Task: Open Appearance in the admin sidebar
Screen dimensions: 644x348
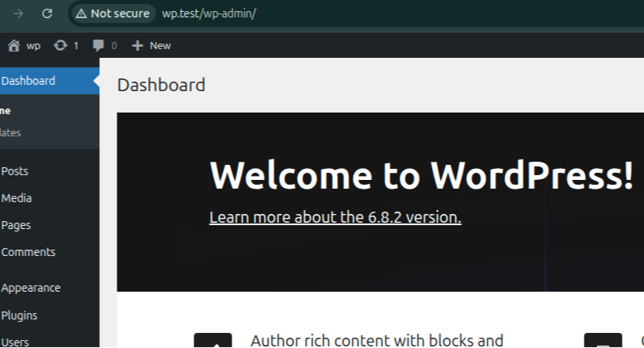Action: (x=31, y=288)
